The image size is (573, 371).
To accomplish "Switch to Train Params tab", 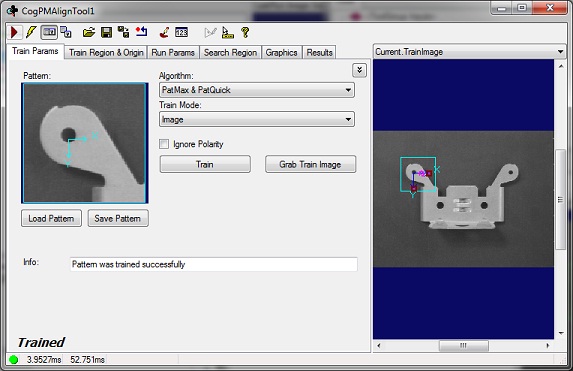I will tap(35, 51).
